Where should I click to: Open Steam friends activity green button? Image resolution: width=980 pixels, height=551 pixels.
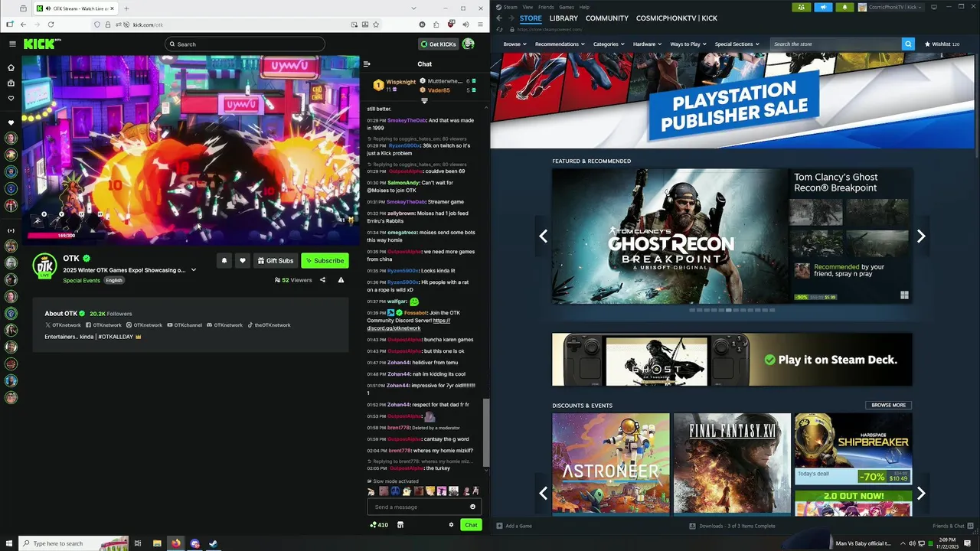[802, 7]
